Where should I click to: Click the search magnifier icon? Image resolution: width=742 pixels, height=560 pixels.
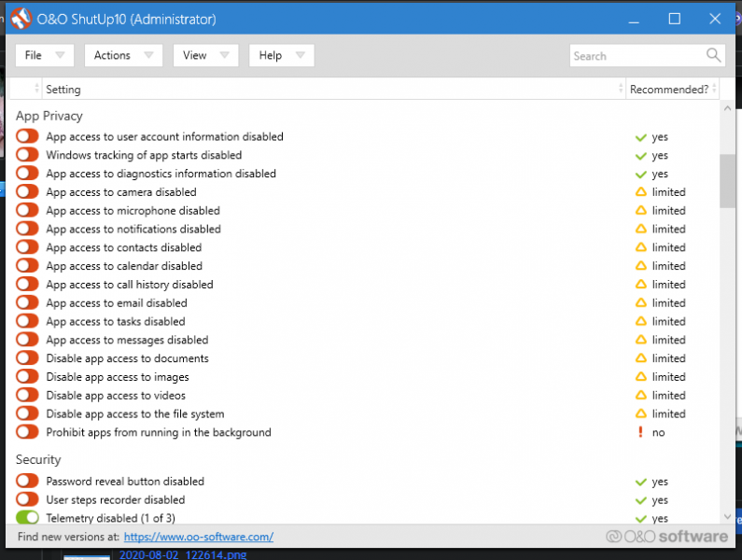pyautogui.click(x=714, y=55)
